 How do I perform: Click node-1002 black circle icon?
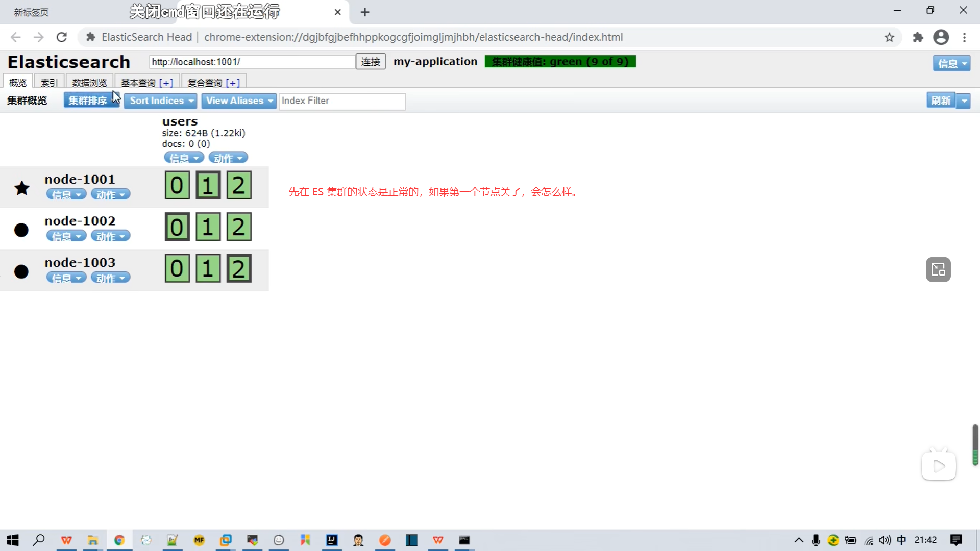[x=21, y=230]
